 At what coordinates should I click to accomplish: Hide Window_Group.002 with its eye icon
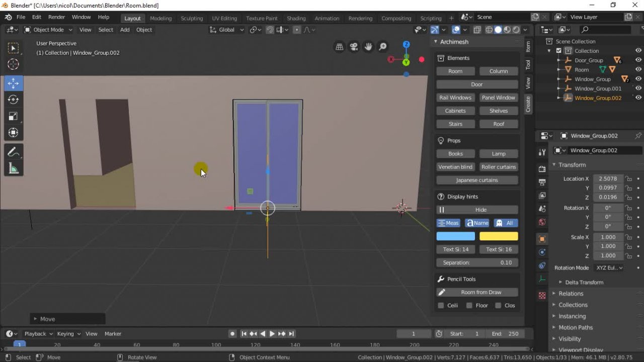point(638,98)
